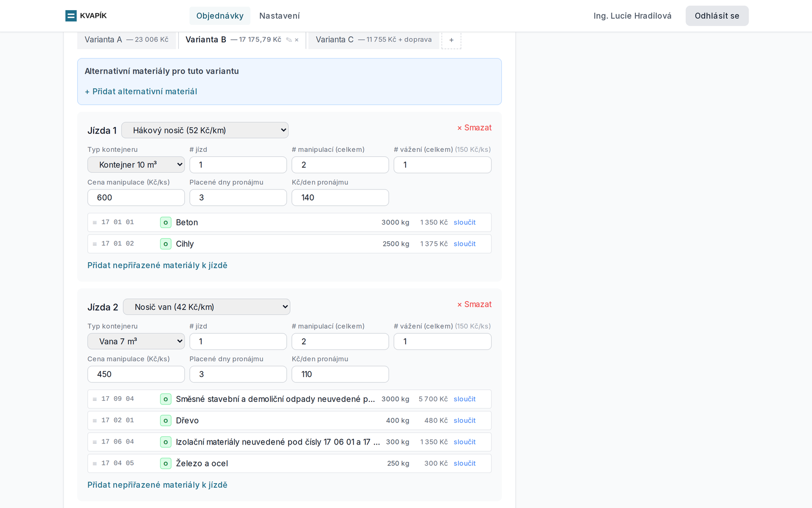Click Kč/den pronájmu field showing 140

[340, 198]
